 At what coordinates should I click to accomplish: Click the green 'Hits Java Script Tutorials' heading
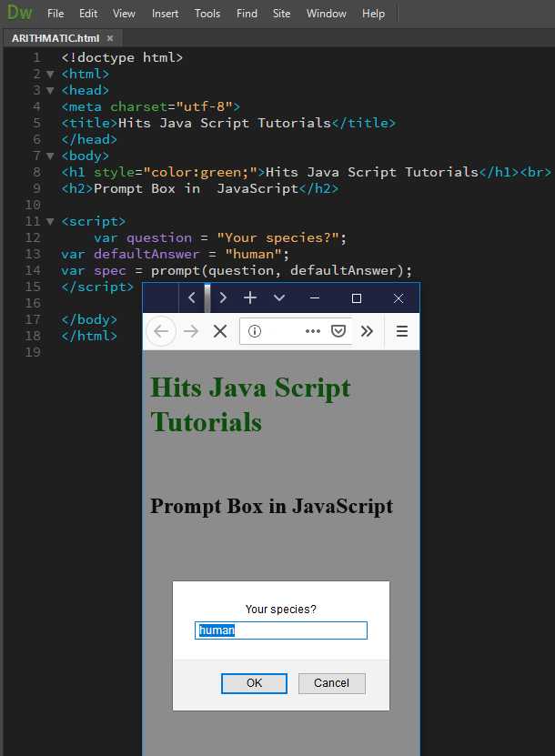[x=251, y=405]
